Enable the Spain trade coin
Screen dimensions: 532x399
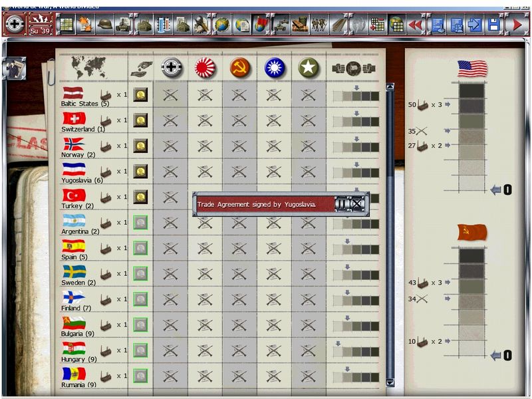pyautogui.click(x=140, y=248)
